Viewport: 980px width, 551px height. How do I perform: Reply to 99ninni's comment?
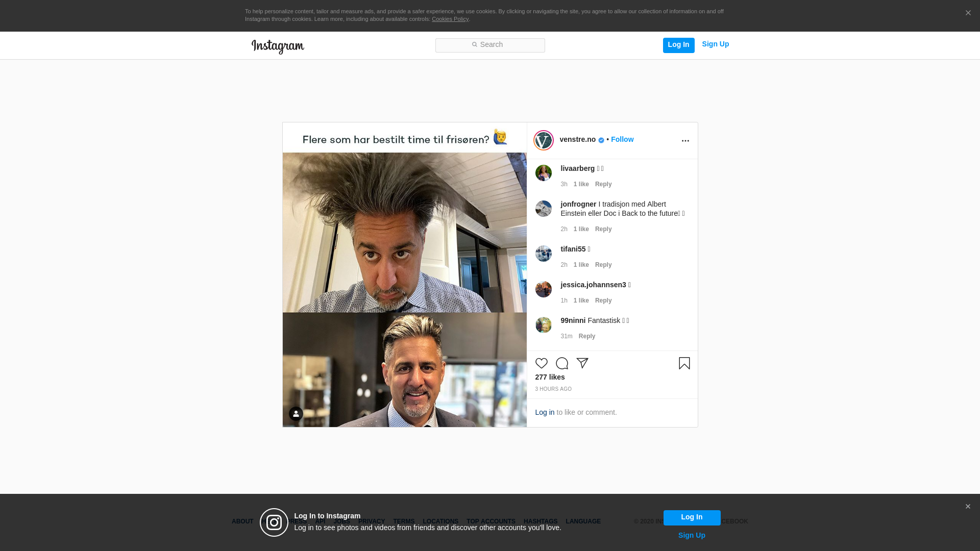586,336
